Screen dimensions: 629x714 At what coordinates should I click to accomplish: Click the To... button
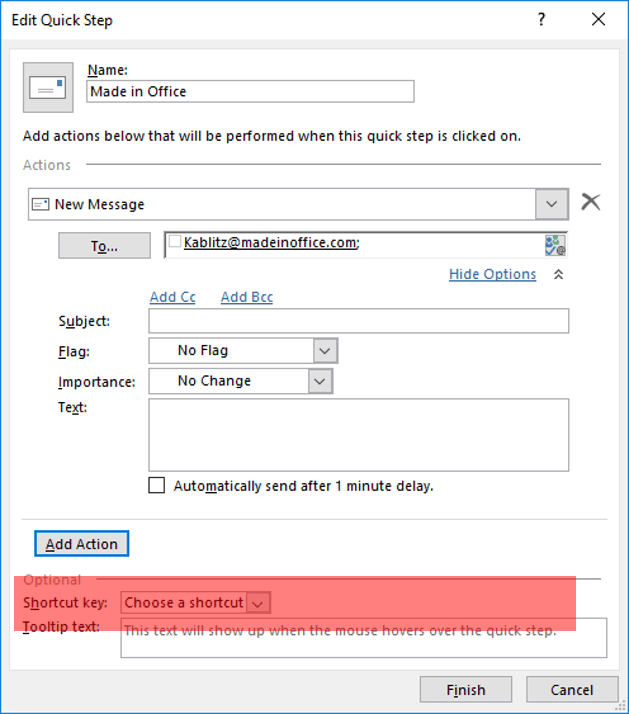(104, 246)
